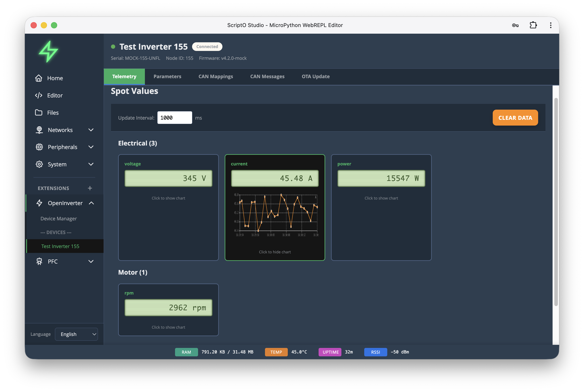
Task: Click the green lightning bolt logo
Action: tap(48, 52)
